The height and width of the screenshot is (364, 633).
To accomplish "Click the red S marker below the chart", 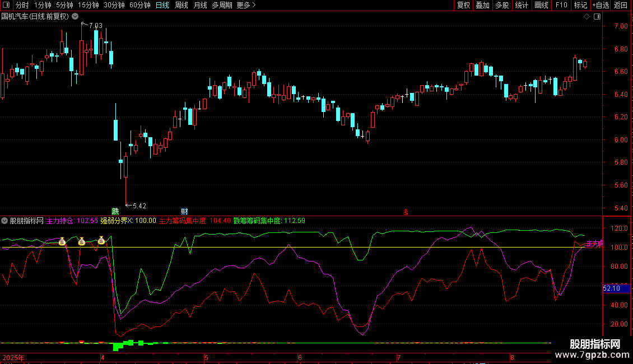I will click(406, 212).
